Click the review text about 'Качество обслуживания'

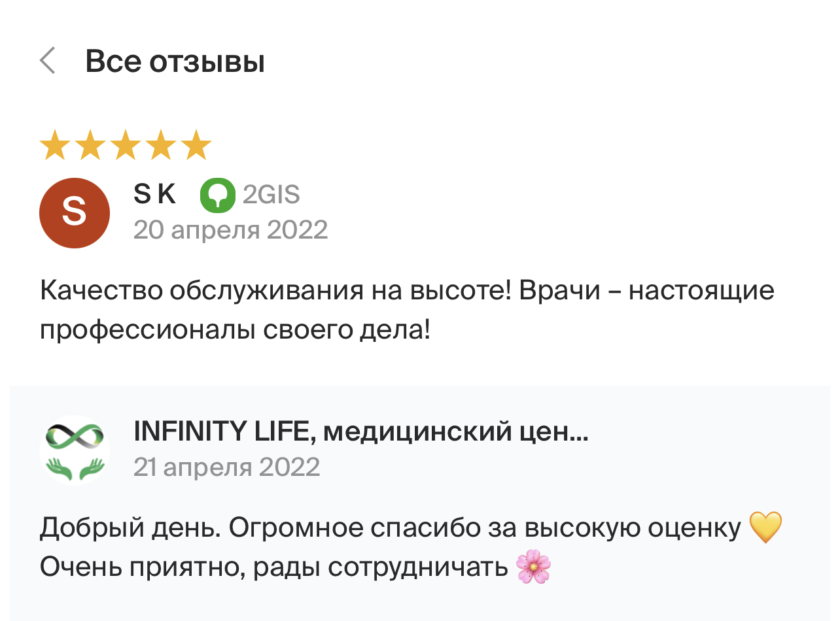click(406, 310)
